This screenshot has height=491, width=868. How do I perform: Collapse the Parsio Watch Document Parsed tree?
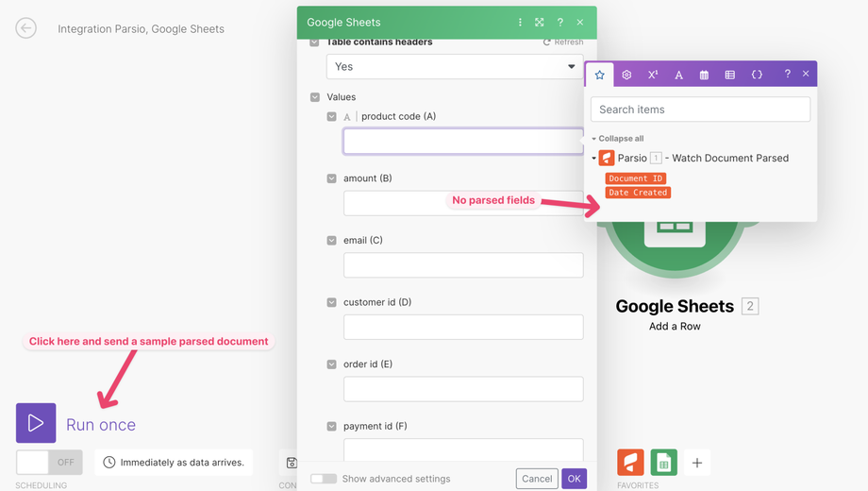pos(594,159)
